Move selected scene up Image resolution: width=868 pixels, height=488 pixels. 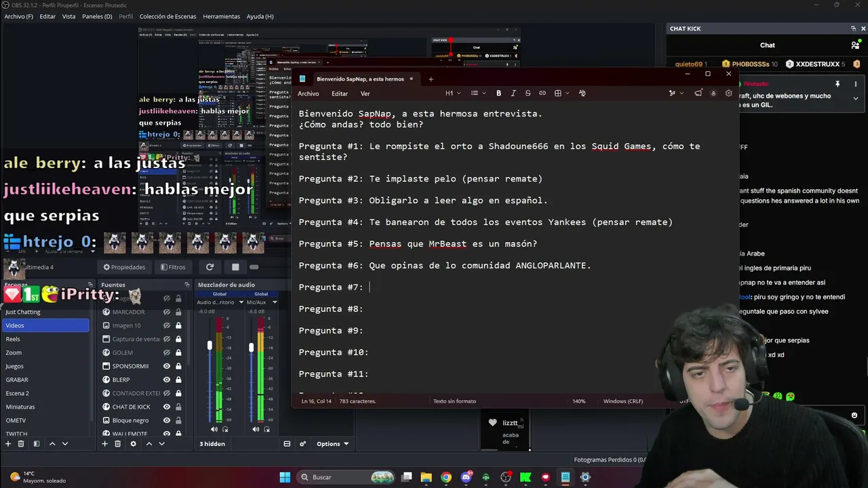pos(52,444)
